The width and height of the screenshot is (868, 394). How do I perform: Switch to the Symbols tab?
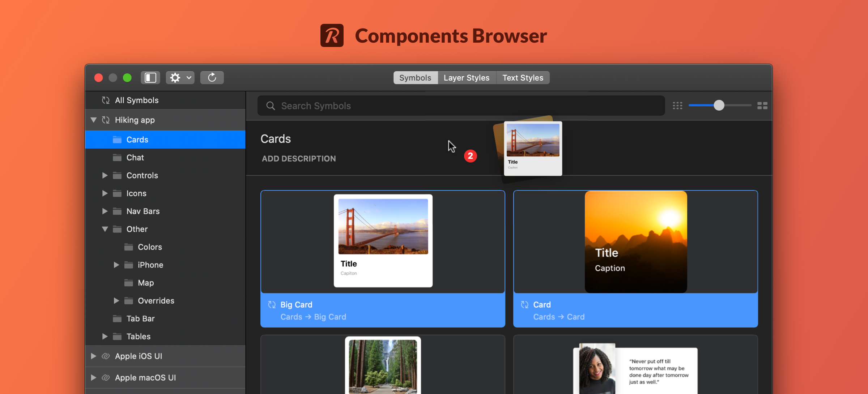pos(416,78)
